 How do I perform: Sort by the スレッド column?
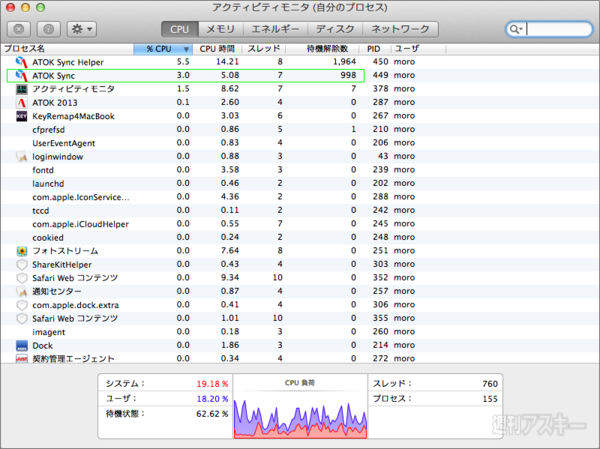(264, 49)
